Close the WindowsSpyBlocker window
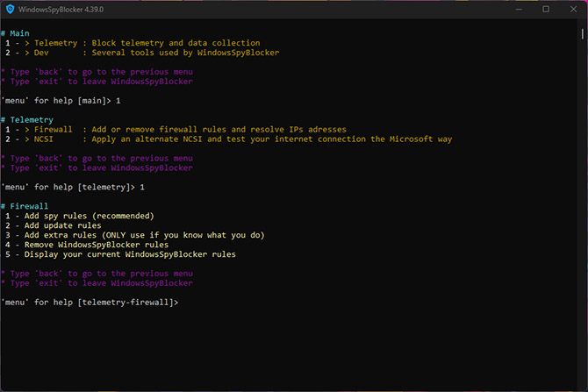The height and width of the screenshot is (392, 588). coord(574,9)
